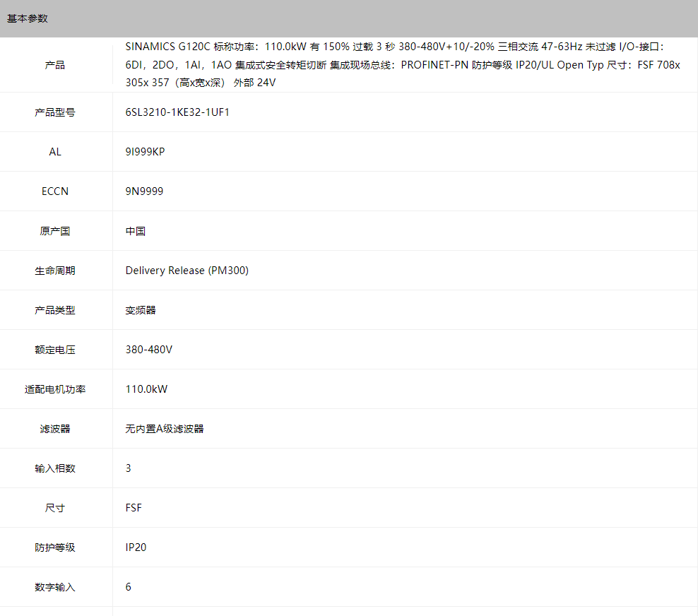Select the '产品型号' label
Screen dimensions: 698x616
coord(55,112)
